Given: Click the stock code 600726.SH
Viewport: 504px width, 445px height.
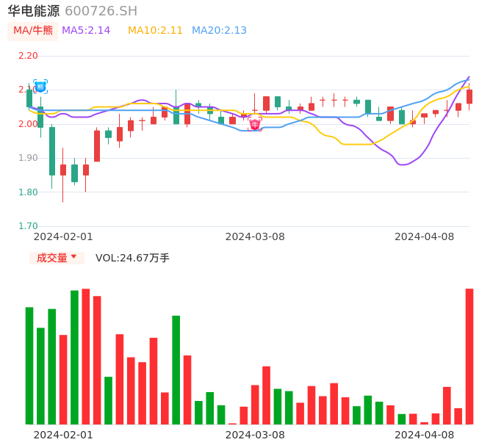Looking at the screenshot, I should coord(101,11).
